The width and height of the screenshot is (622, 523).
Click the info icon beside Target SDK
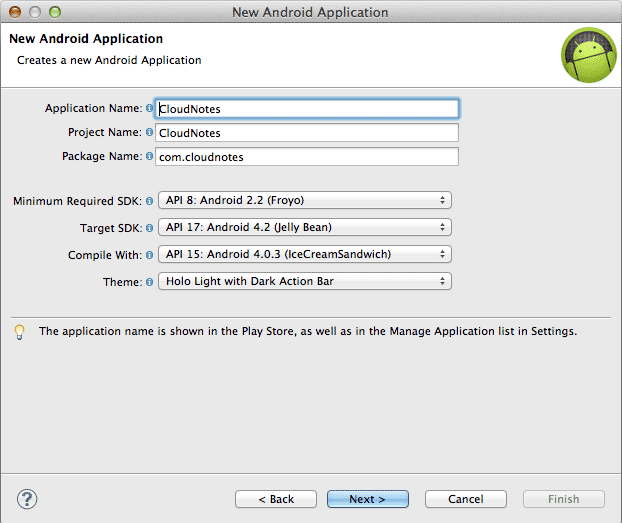click(x=150, y=227)
